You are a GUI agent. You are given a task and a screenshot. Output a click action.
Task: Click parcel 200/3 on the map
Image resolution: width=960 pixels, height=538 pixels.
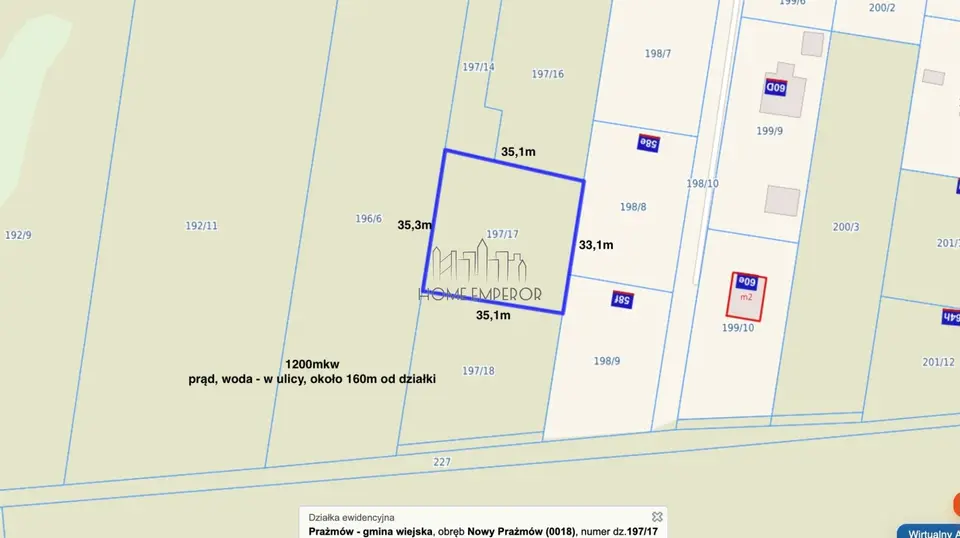click(846, 226)
